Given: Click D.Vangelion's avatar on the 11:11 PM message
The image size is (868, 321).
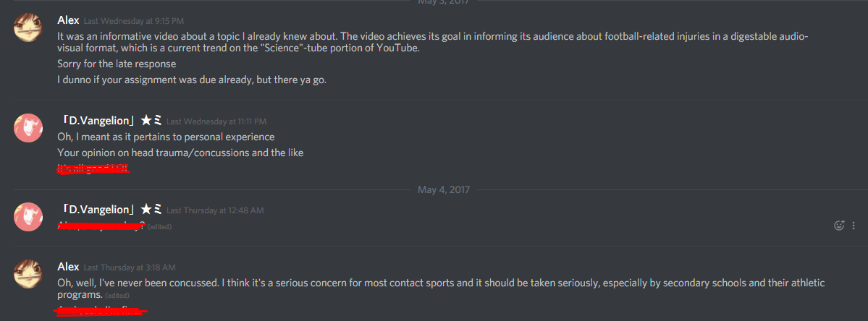Looking at the screenshot, I should 28,128.
